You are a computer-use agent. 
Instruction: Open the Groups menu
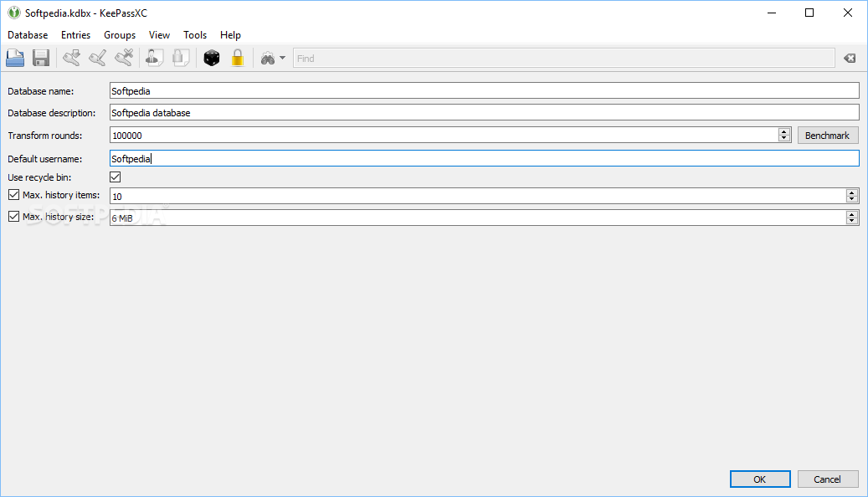click(120, 35)
